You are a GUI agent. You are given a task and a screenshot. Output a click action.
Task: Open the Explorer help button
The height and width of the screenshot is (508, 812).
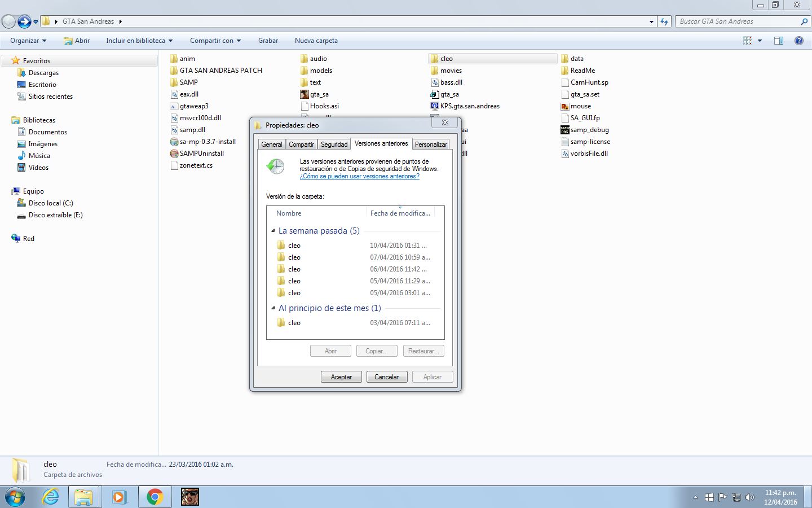pos(799,41)
